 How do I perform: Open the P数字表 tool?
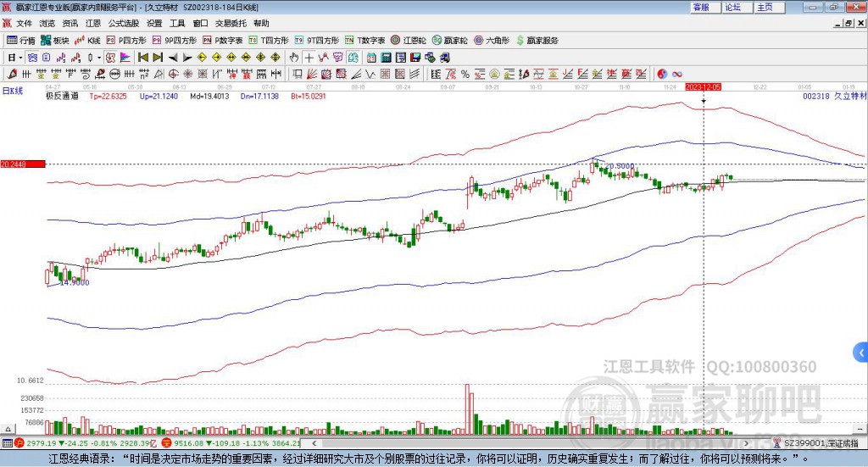(223, 41)
